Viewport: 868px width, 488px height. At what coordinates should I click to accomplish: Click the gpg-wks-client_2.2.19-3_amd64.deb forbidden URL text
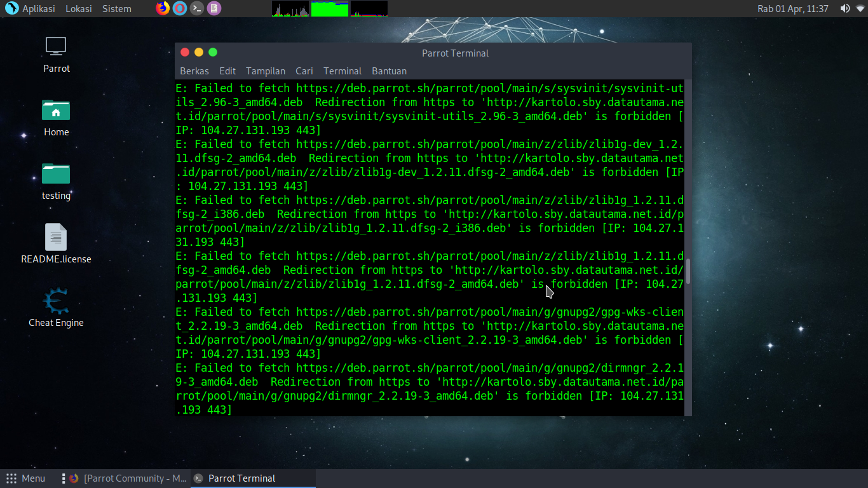(x=430, y=333)
